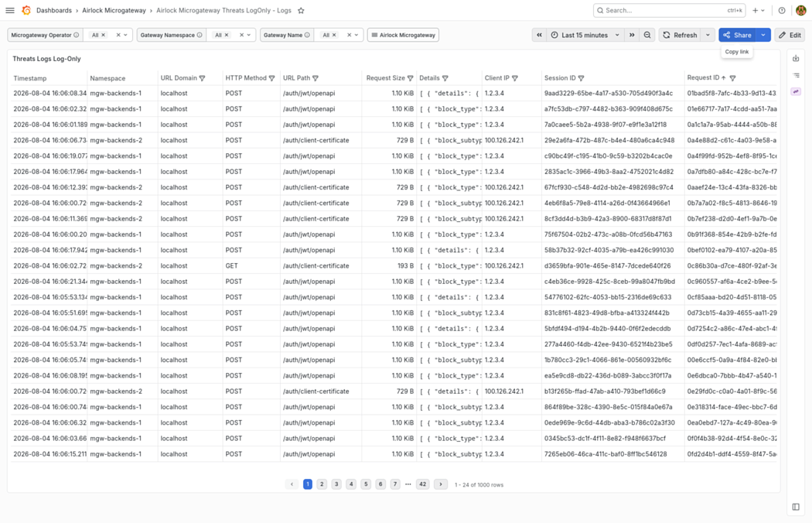812x523 pixels.
Task: Zoom out the time range
Action: click(647, 36)
